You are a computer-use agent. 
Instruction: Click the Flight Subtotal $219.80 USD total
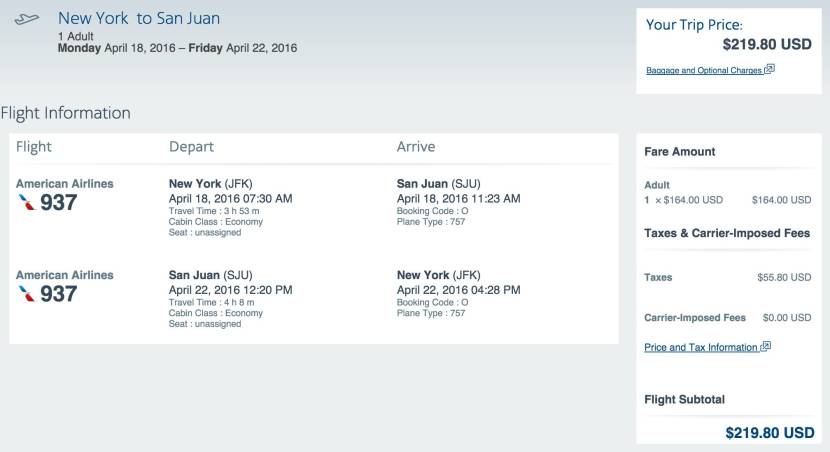770,433
